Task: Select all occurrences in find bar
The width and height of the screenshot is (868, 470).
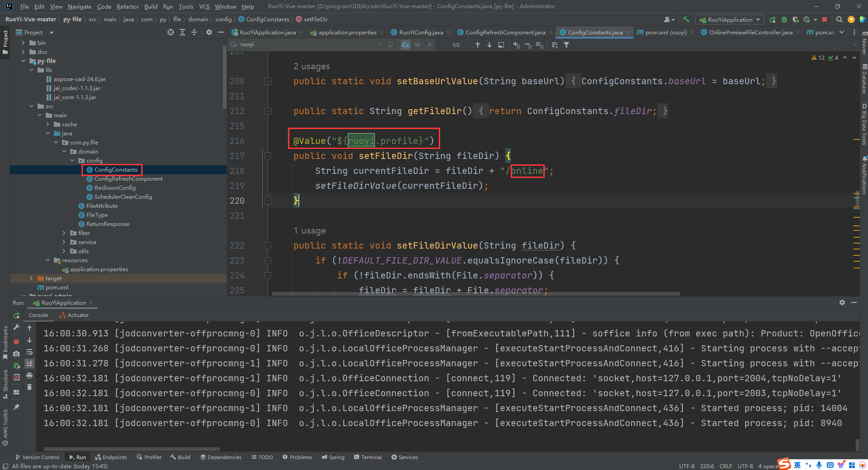Action: point(540,45)
